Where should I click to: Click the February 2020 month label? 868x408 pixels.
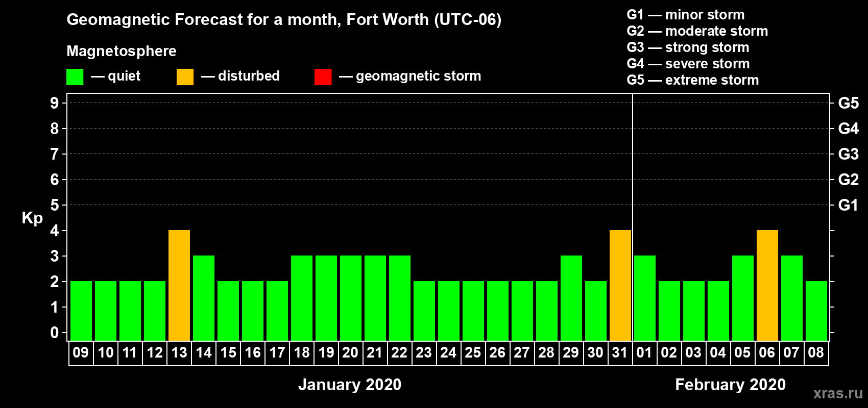[730, 385]
